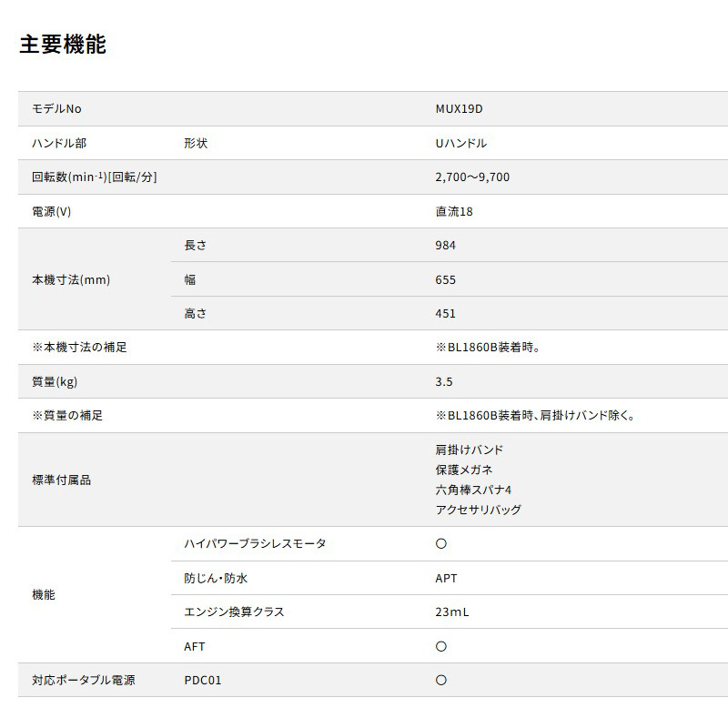Viewport: 728px width, 728px height.
Task: Select the エンジン換算クラス label
Action: tap(234, 612)
